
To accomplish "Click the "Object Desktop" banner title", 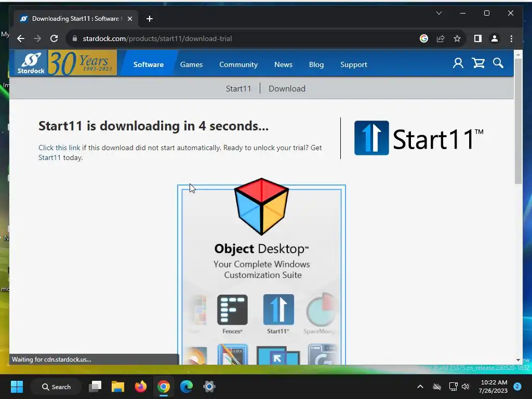I will click(x=262, y=249).
